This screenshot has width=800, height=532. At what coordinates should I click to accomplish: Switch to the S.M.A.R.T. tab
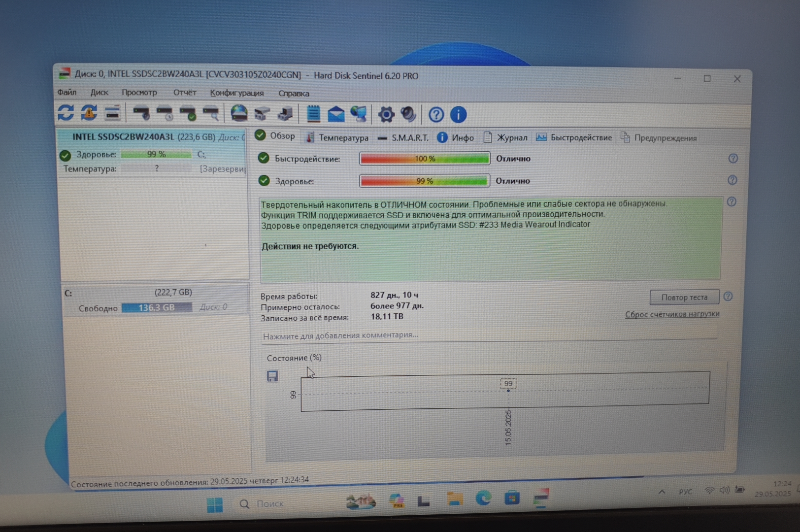403,138
